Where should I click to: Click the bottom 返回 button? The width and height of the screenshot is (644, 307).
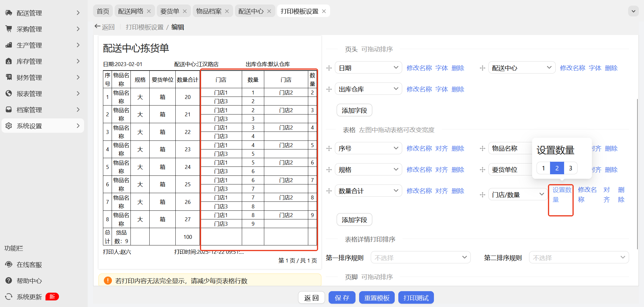point(312,298)
